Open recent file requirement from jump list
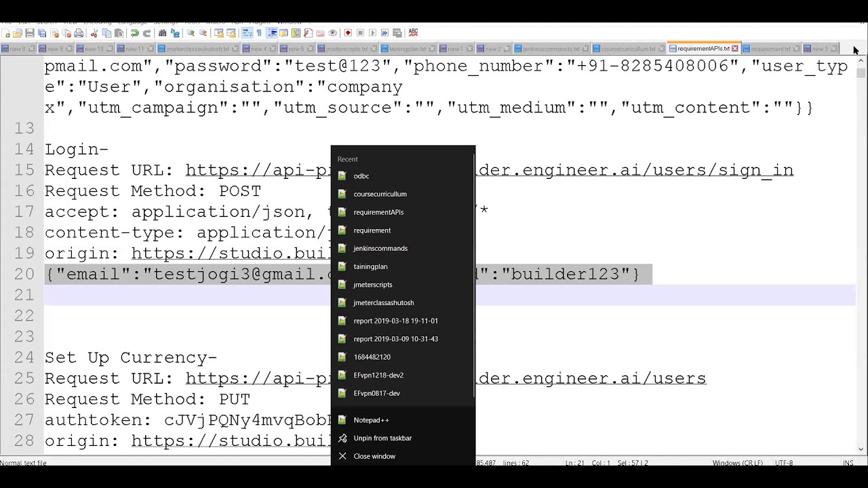 click(x=403, y=230)
